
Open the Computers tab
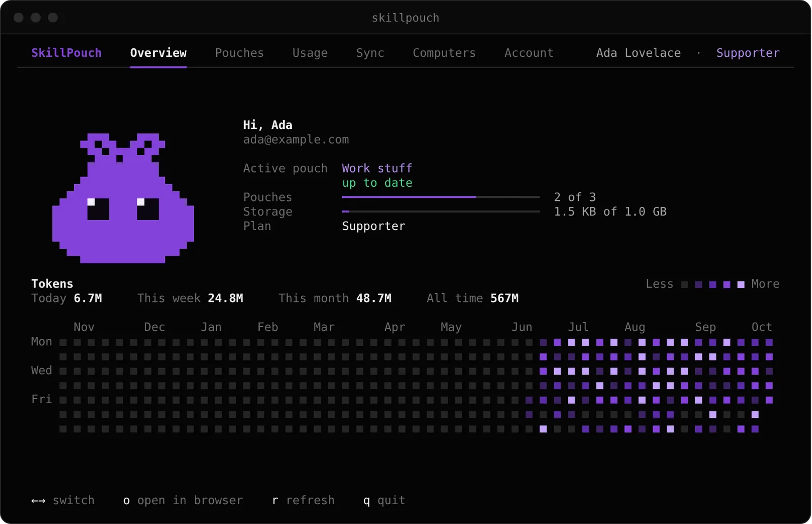(x=444, y=53)
